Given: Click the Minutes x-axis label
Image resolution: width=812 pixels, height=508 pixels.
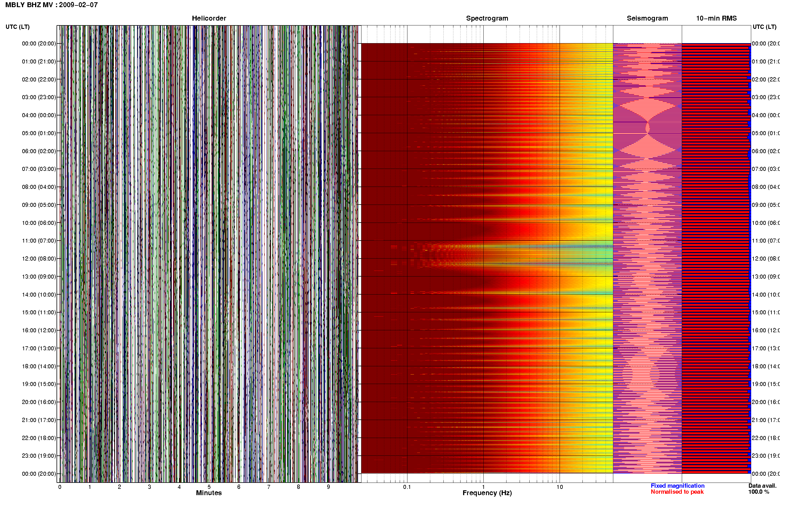Looking at the screenshot, I should [x=209, y=493].
